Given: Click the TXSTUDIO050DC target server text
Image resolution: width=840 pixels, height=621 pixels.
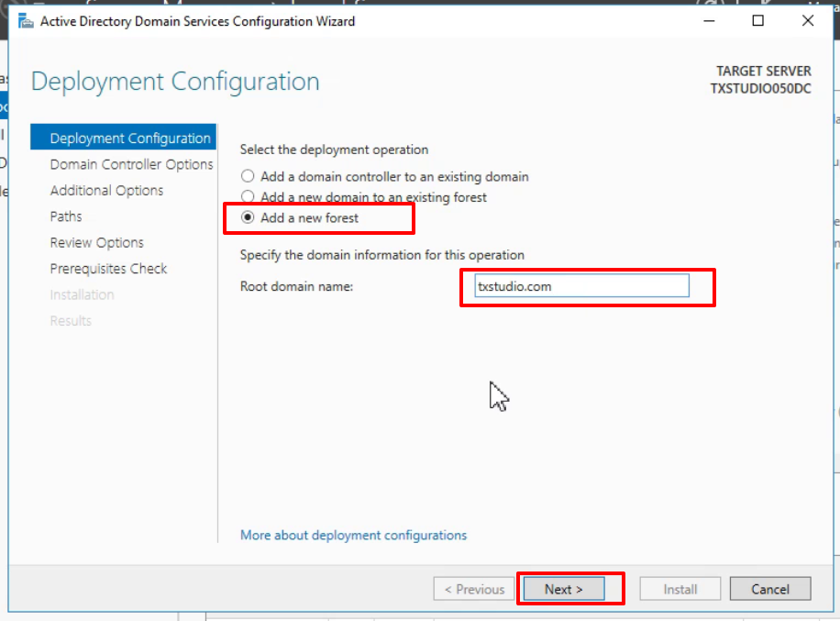Looking at the screenshot, I should tap(760, 88).
